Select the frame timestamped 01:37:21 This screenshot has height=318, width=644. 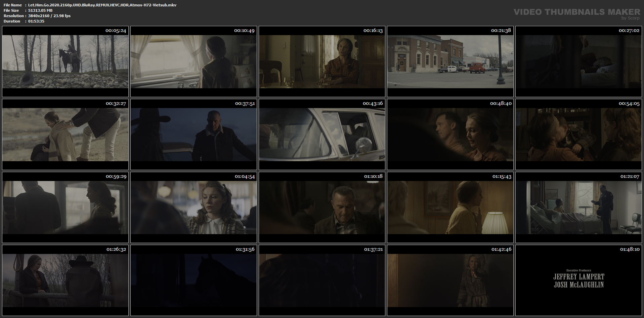322,280
